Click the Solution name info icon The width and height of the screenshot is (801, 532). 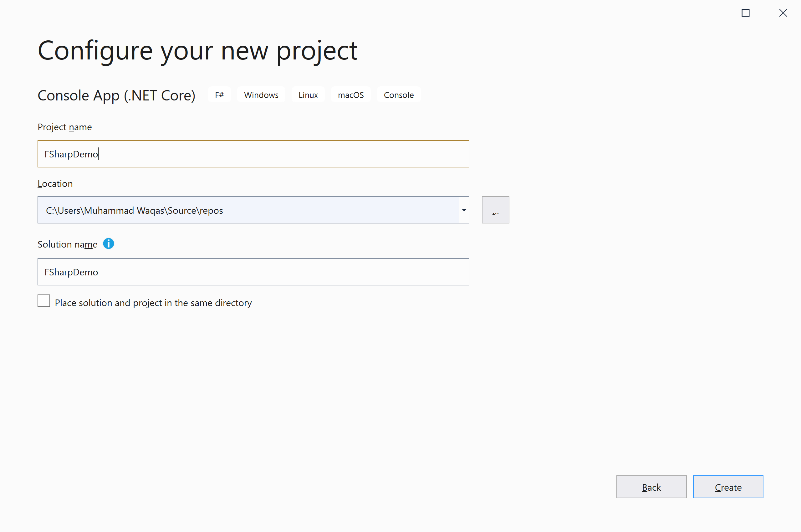pos(108,243)
